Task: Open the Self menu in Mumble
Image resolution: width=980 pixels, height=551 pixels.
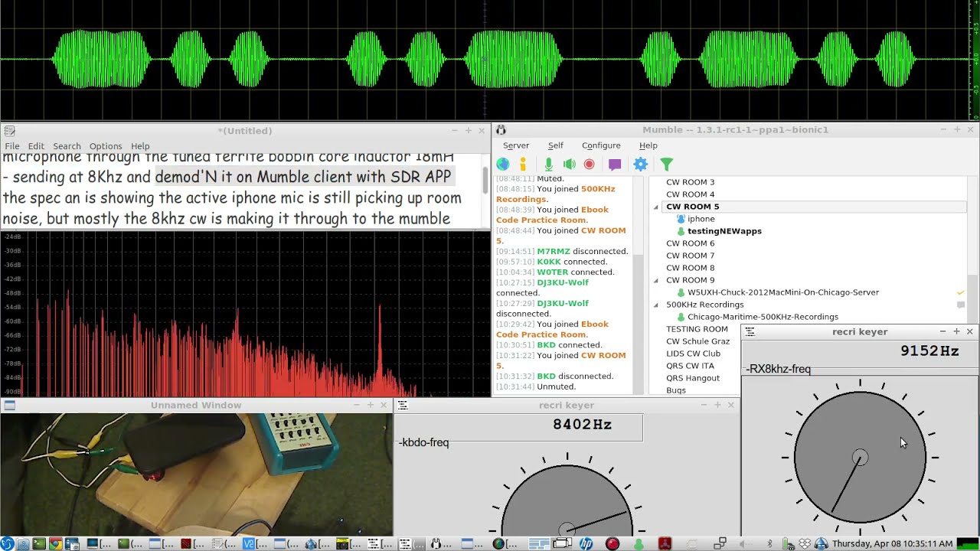Action: pos(555,145)
